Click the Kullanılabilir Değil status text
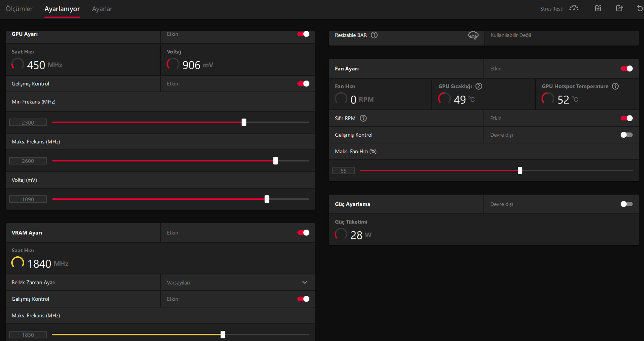644x341 pixels. (x=511, y=35)
